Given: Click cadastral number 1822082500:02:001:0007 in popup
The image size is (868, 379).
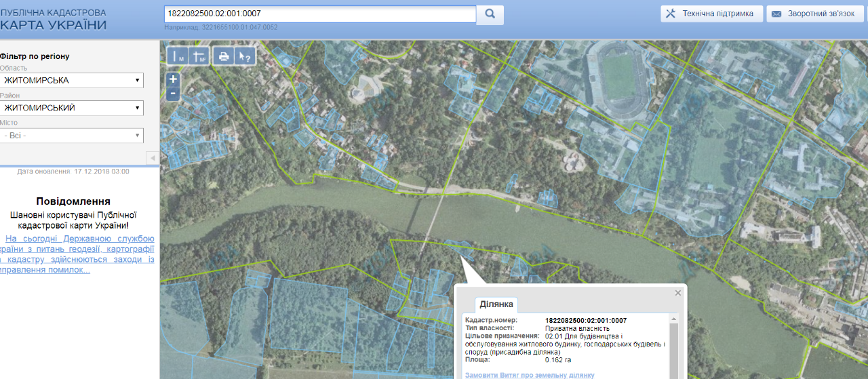Looking at the screenshot, I should click(x=586, y=321).
